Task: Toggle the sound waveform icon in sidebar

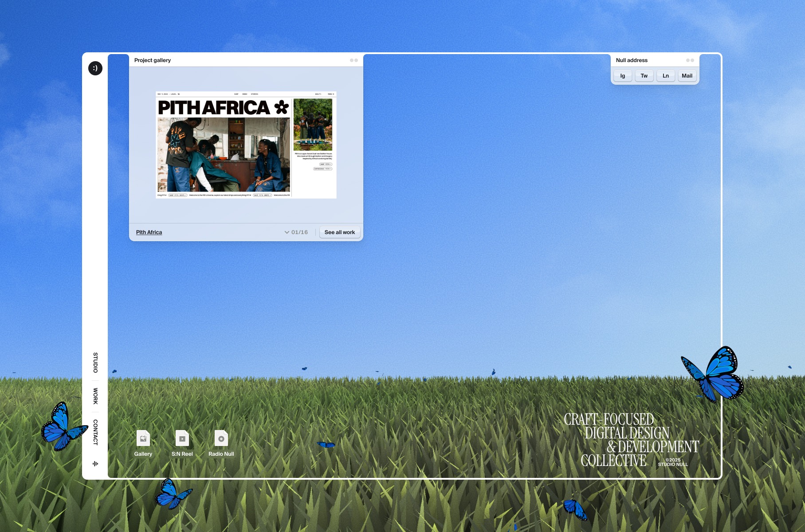Action: [95, 464]
